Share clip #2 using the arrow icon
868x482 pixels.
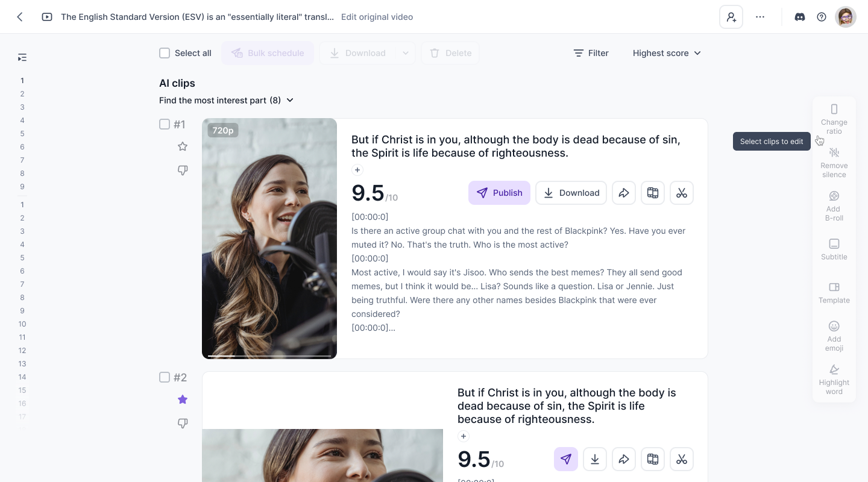point(624,459)
